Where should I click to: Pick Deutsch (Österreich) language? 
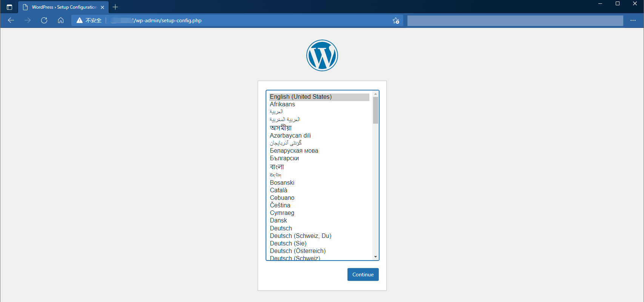[x=319, y=251]
